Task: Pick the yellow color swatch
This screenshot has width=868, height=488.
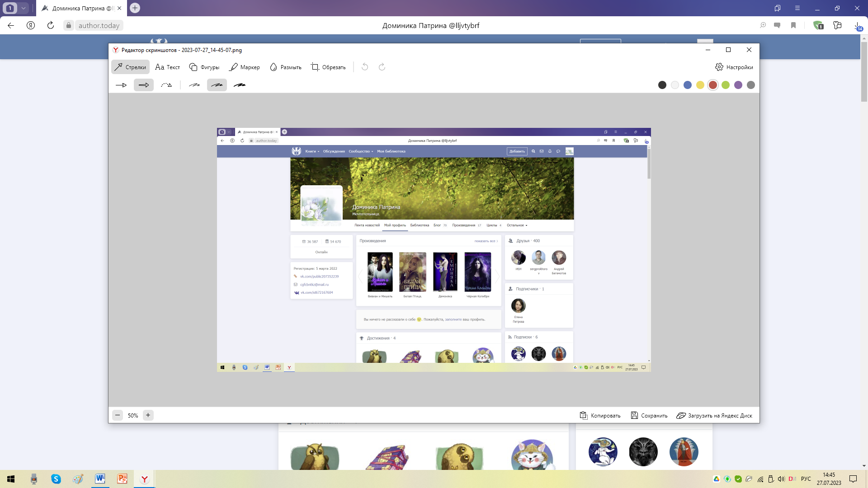Action: point(700,85)
